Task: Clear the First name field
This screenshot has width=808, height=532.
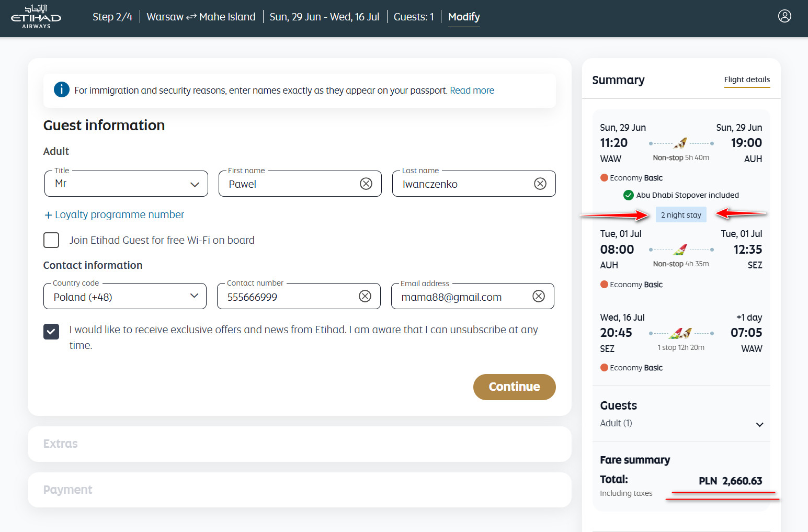Action: point(366,184)
